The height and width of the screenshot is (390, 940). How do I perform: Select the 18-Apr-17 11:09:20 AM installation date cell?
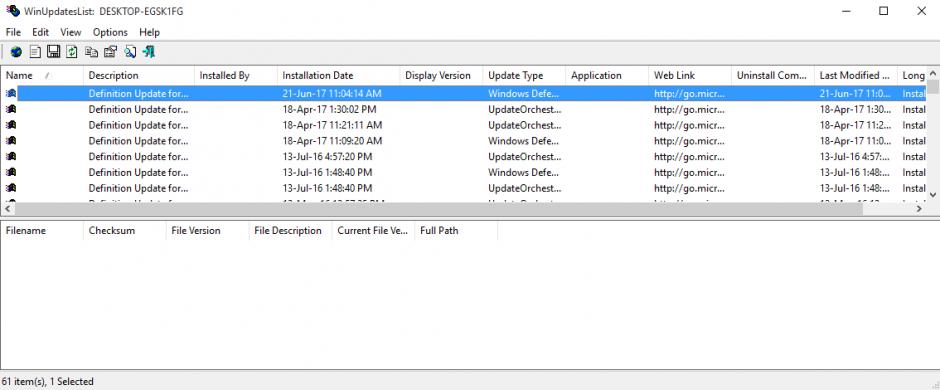tap(332, 141)
